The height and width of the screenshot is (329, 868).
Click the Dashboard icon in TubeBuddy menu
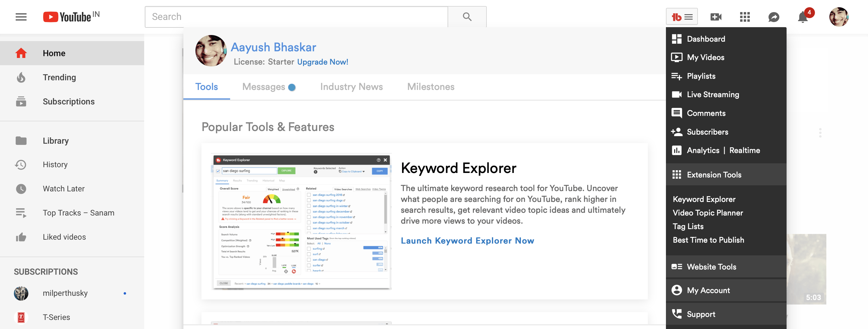[676, 39]
